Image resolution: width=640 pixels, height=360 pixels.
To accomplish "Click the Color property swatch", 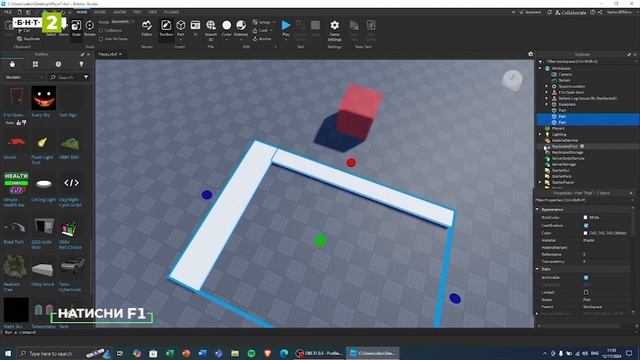I will tap(585, 233).
